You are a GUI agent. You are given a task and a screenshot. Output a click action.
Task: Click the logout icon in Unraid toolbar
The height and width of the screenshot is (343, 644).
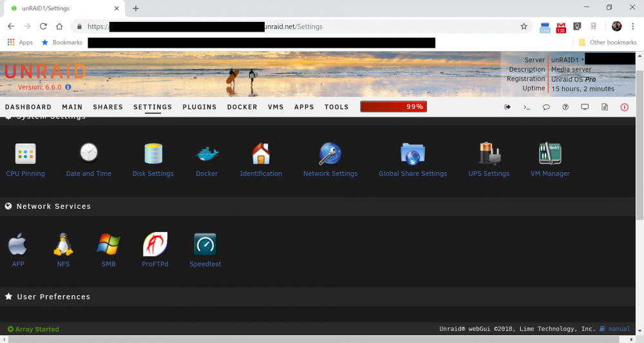[507, 107]
